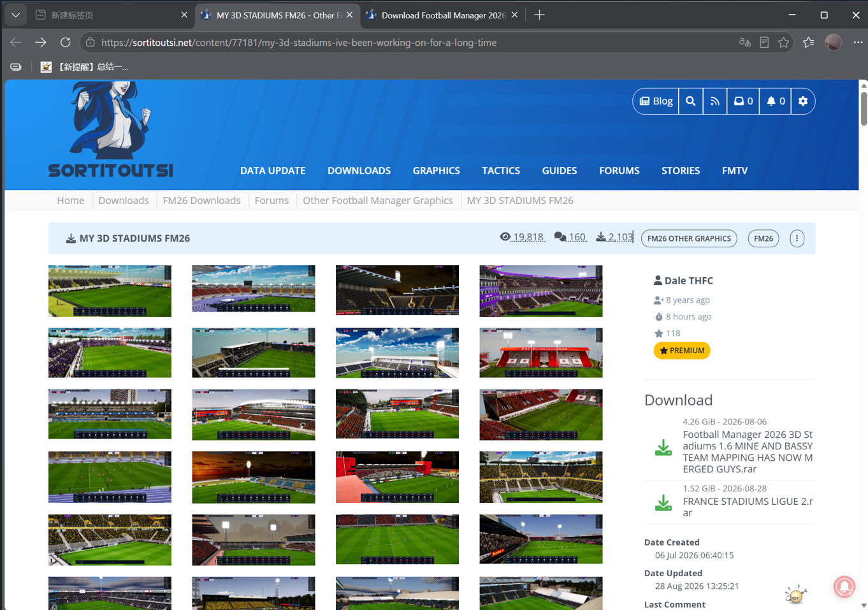Click the PREMIUM badge

[x=682, y=351]
